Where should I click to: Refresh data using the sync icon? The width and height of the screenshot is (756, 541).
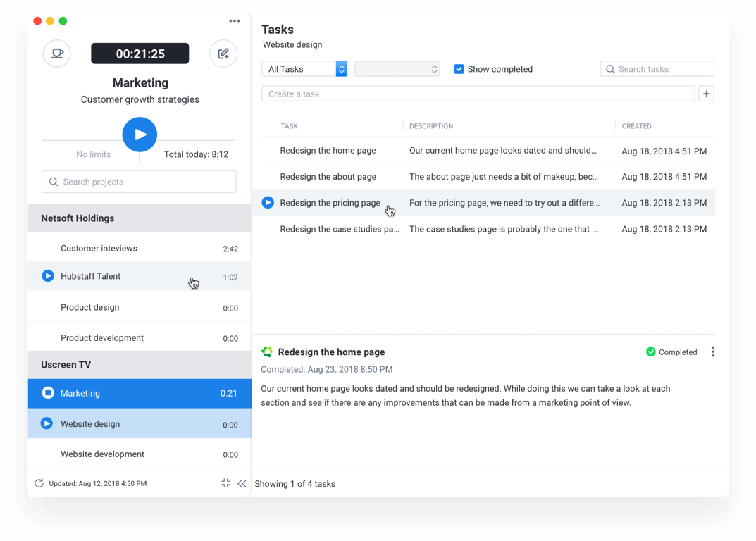(39, 483)
